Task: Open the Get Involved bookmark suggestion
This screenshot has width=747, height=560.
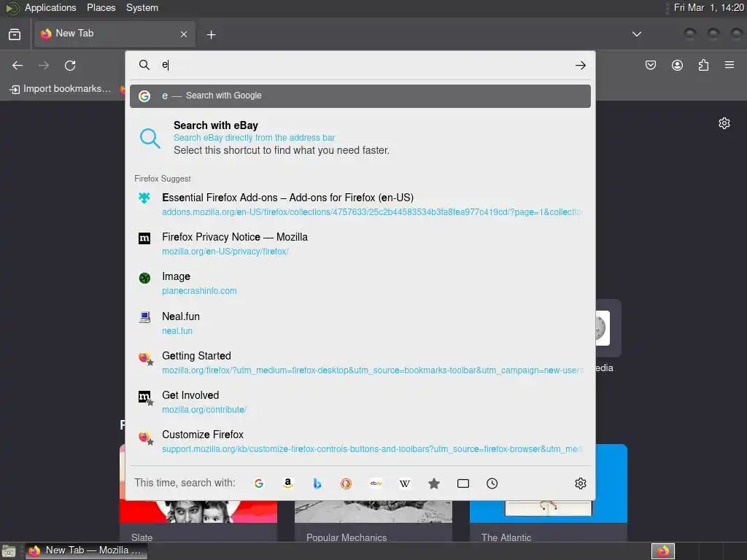Action: [360, 402]
